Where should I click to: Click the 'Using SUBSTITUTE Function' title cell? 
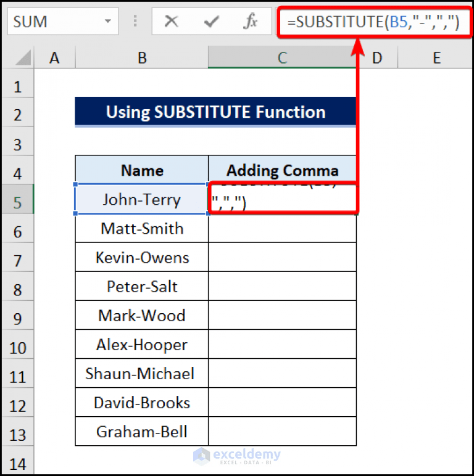pyautogui.click(x=215, y=112)
